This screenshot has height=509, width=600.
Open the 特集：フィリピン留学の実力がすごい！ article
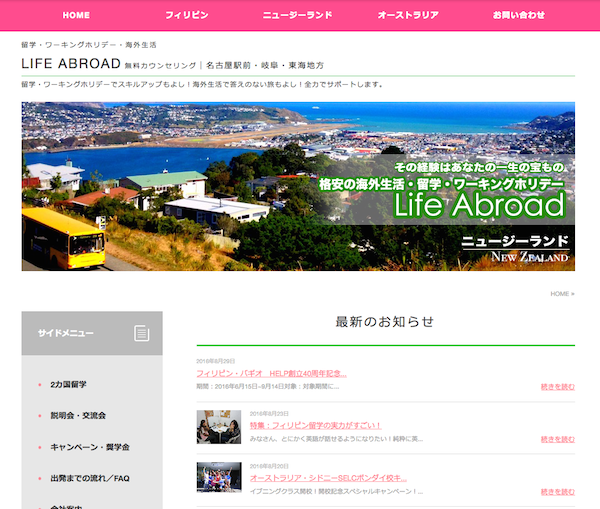[315, 426]
